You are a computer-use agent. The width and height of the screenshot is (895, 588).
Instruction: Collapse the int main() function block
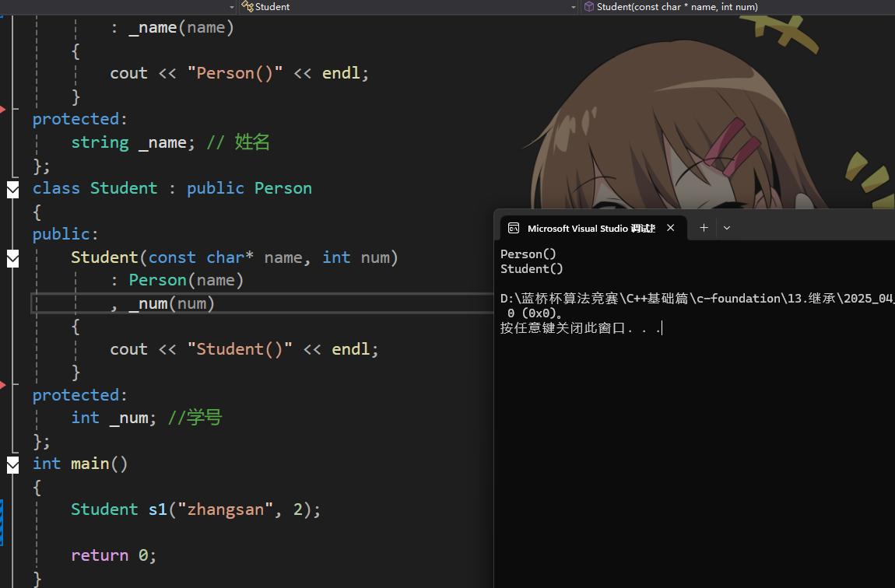point(12,465)
